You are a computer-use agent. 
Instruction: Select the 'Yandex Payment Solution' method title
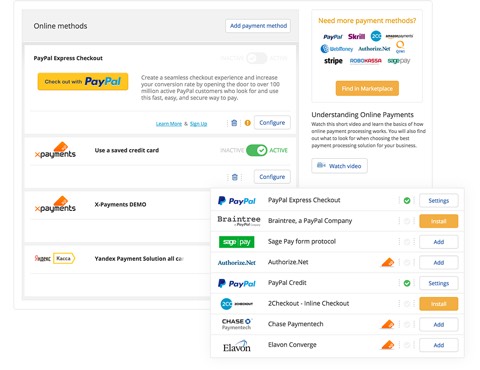coord(139,259)
